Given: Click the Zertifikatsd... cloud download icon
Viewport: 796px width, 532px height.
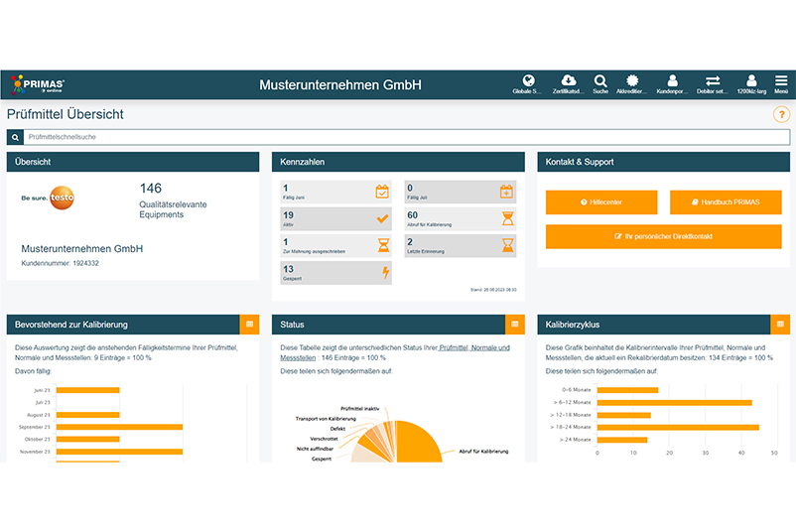Looking at the screenshot, I should pyautogui.click(x=568, y=80).
